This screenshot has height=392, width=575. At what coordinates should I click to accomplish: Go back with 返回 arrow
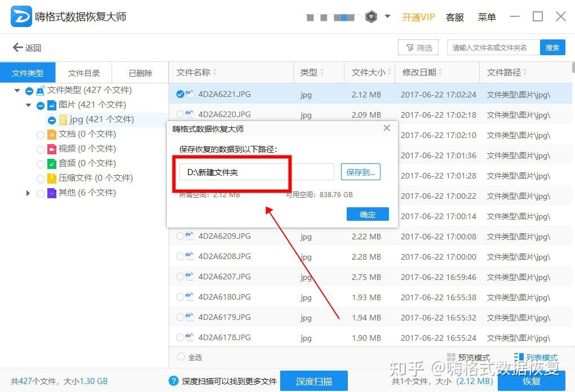coord(26,48)
